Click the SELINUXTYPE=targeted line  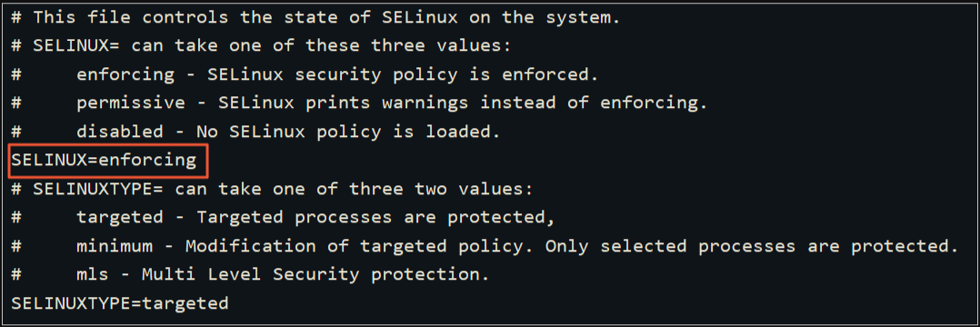[120, 304]
